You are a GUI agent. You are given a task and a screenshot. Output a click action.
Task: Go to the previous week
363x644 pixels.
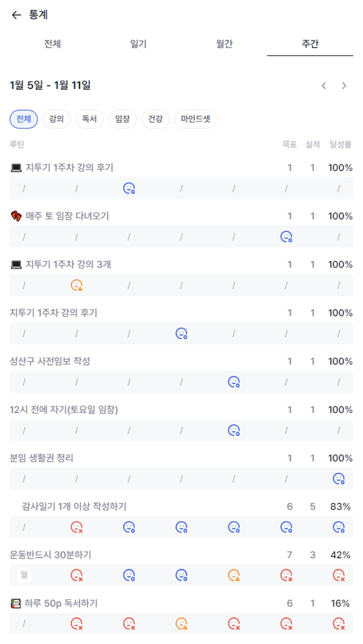pos(324,86)
